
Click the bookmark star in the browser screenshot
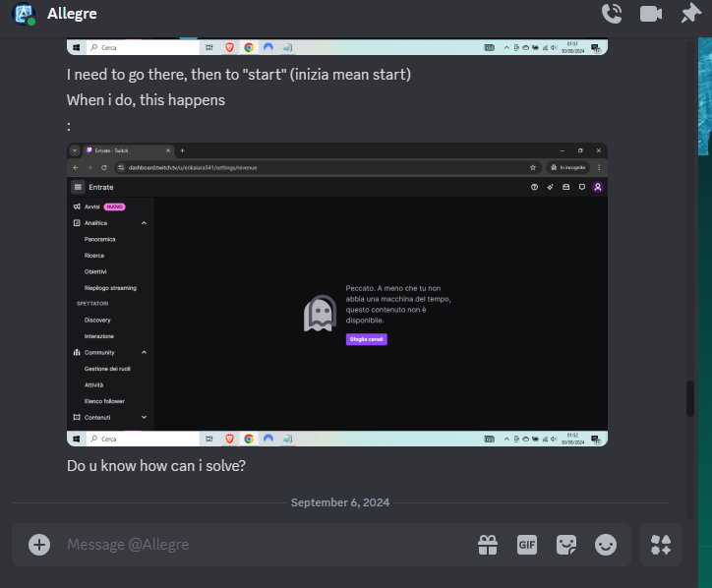tap(533, 167)
